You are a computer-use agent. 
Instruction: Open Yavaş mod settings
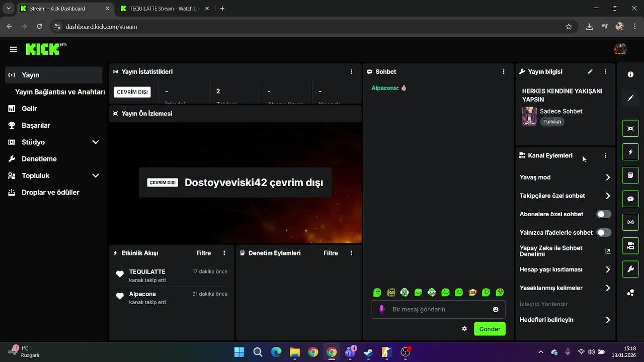point(565,177)
